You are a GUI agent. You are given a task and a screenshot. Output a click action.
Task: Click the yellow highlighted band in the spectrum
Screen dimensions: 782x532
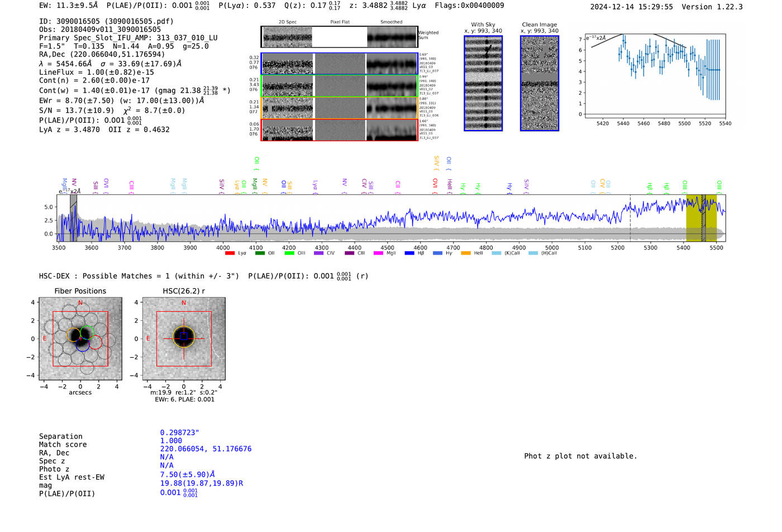point(694,218)
